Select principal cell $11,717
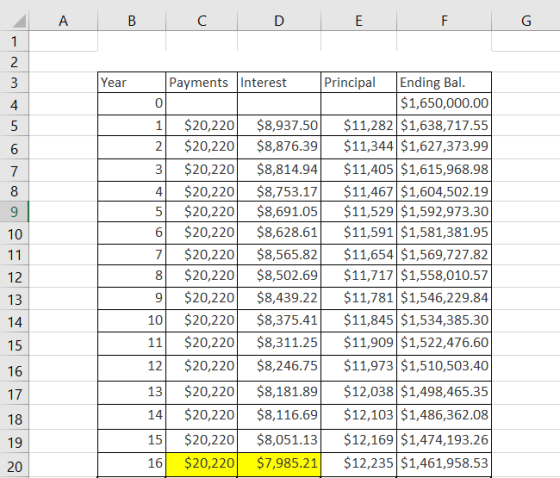The image size is (560, 478). coord(359,276)
